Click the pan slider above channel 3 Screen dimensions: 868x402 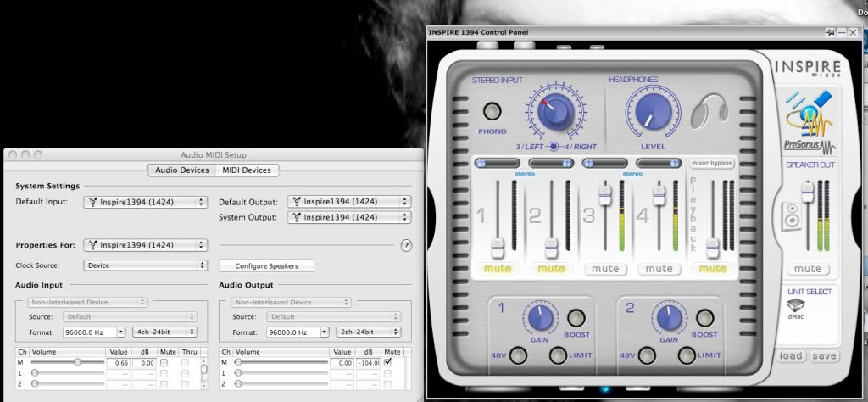pyautogui.click(x=605, y=164)
